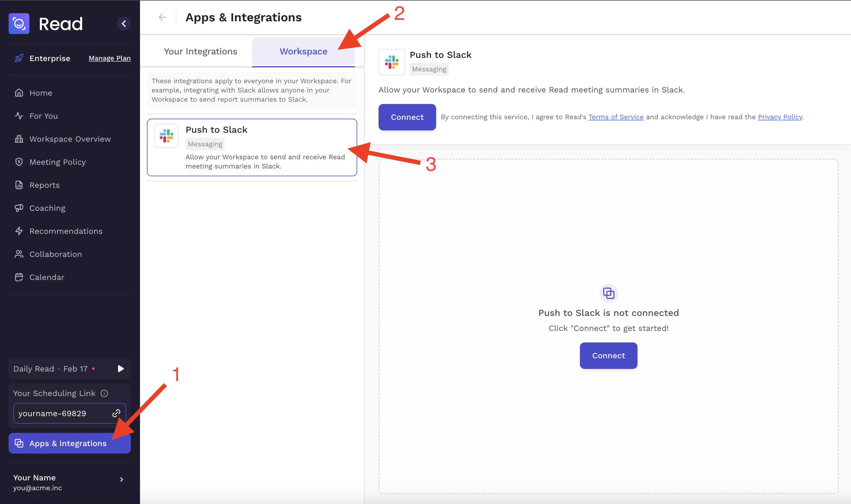
Task: Click the Slack logo in the list card
Action: click(x=167, y=136)
